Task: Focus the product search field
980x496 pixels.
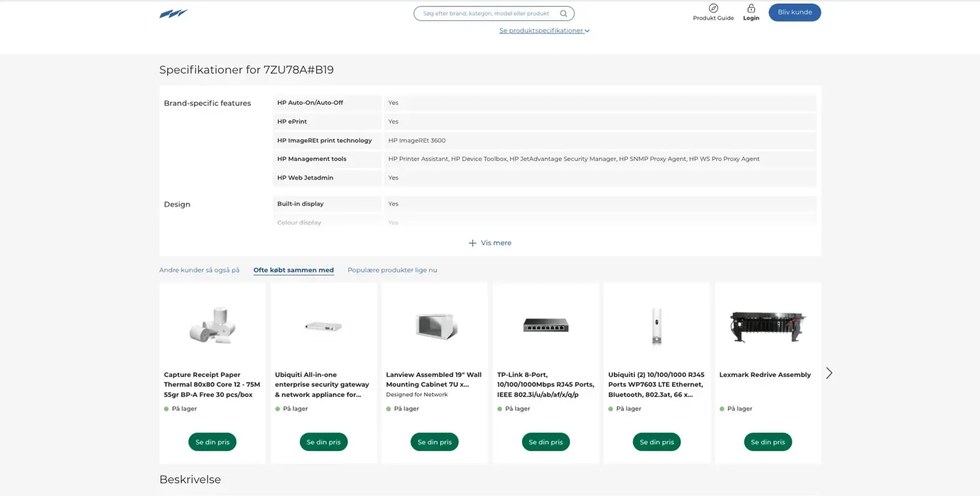Action: (x=494, y=13)
